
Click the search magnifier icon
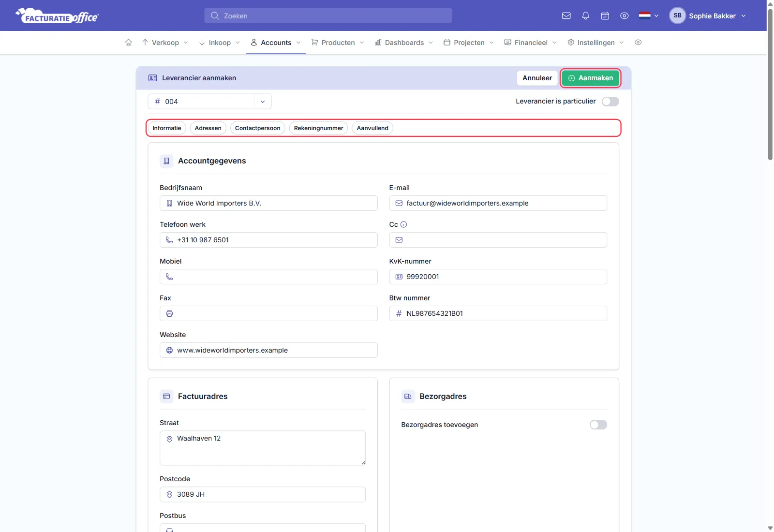(215, 15)
